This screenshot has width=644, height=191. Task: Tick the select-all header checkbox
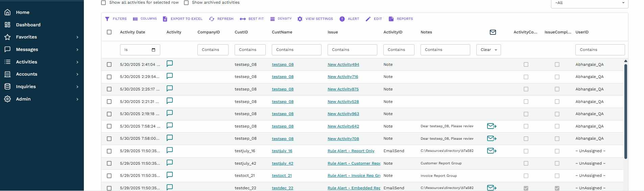[109, 32]
